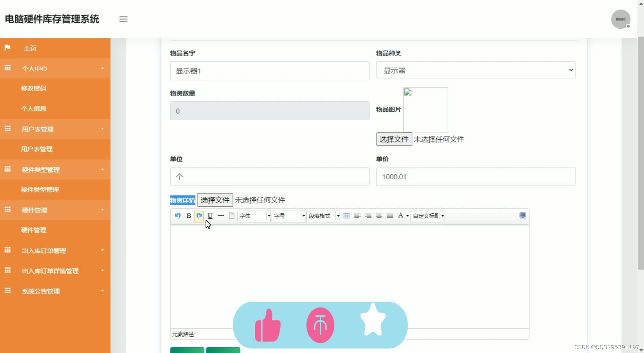The width and height of the screenshot is (644, 353).
Task: Insert a horizontal line in the editor
Action: 221,216
